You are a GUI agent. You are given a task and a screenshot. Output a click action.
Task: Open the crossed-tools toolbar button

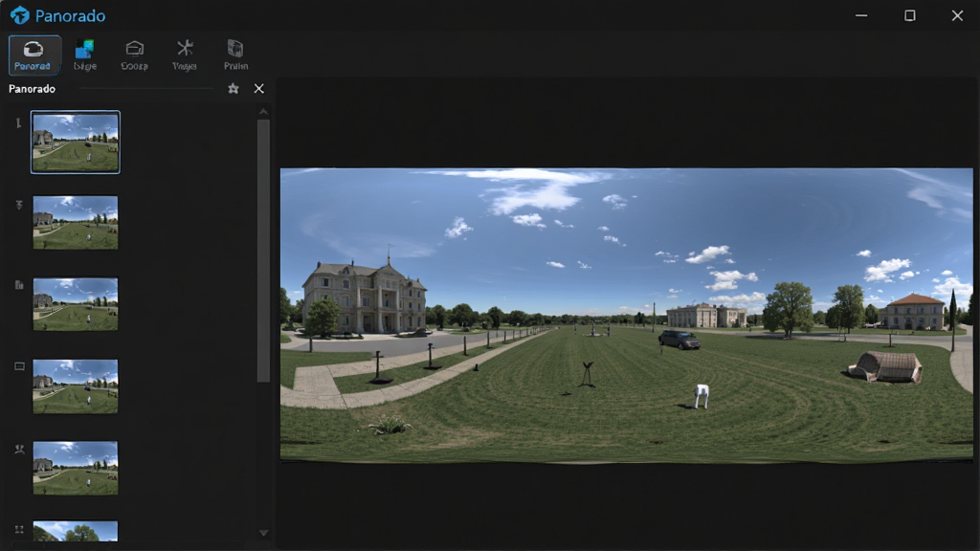coord(185,55)
